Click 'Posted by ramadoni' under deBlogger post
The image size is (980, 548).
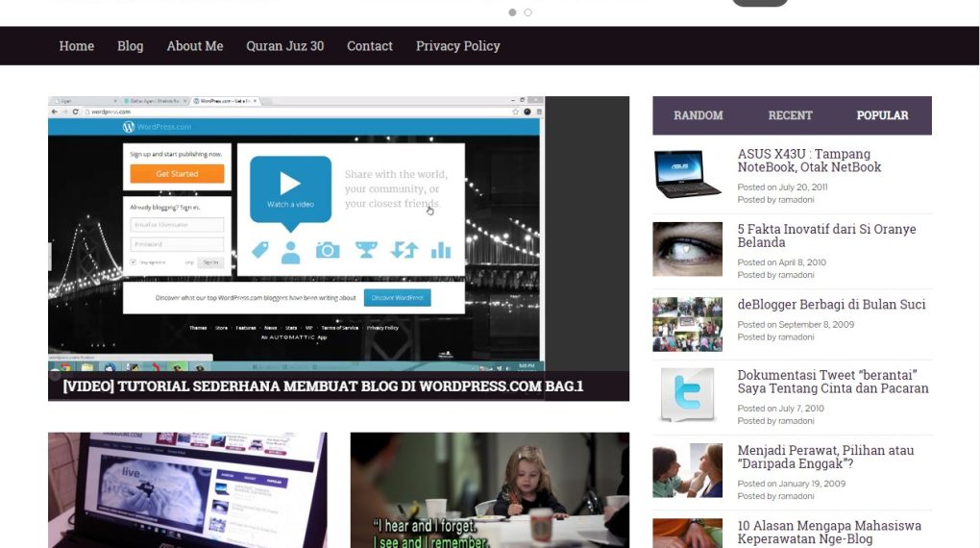[775, 336]
